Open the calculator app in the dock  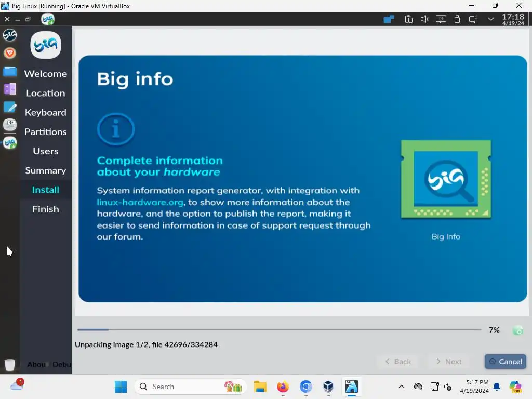click(x=10, y=89)
